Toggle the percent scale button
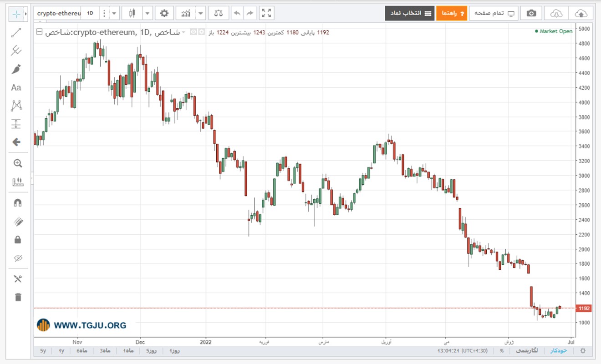 pyautogui.click(x=501, y=351)
